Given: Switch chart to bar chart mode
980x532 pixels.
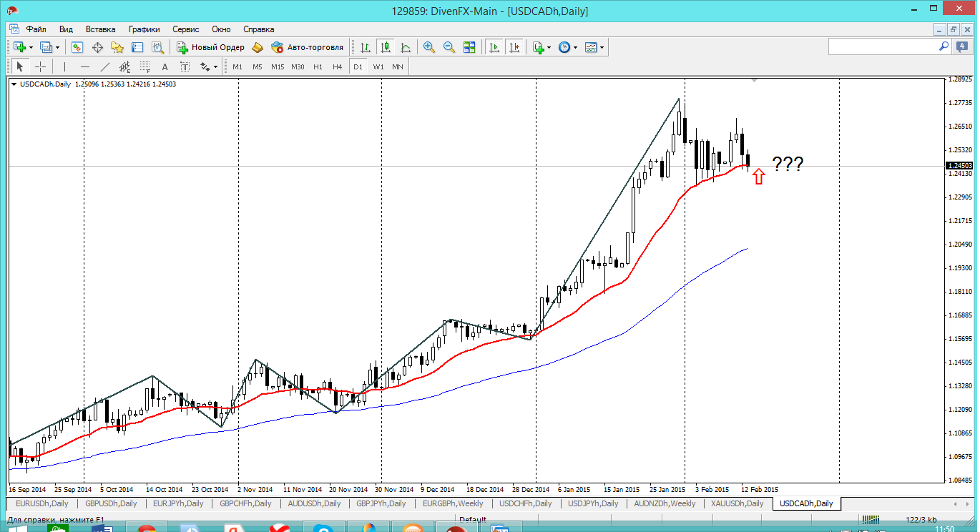Looking at the screenshot, I should pyautogui.click(x=366, y=47).
